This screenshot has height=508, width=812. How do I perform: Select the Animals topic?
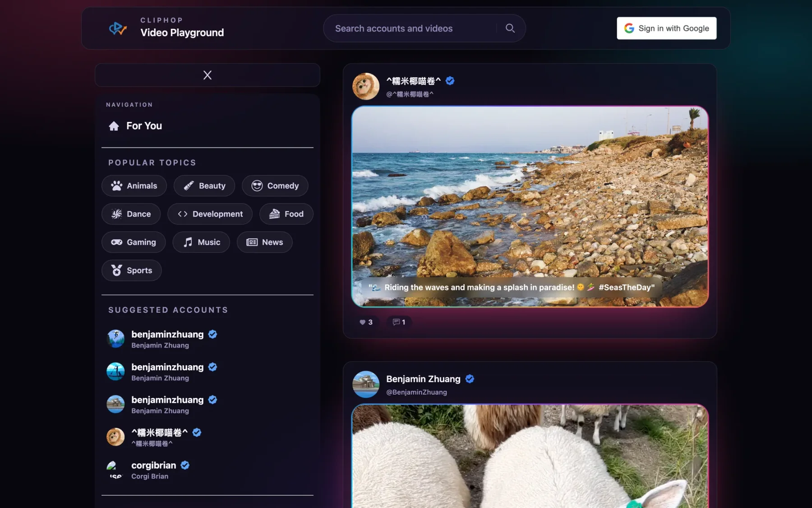coord(134,186)
